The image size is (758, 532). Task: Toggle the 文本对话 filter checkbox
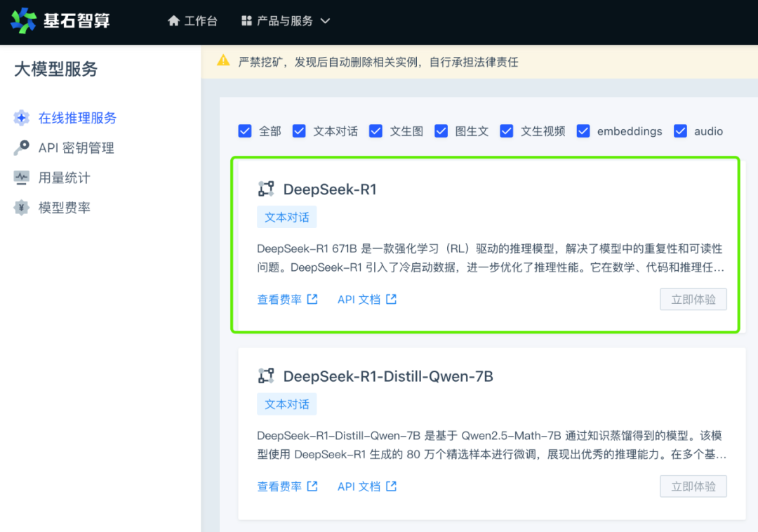299,131
